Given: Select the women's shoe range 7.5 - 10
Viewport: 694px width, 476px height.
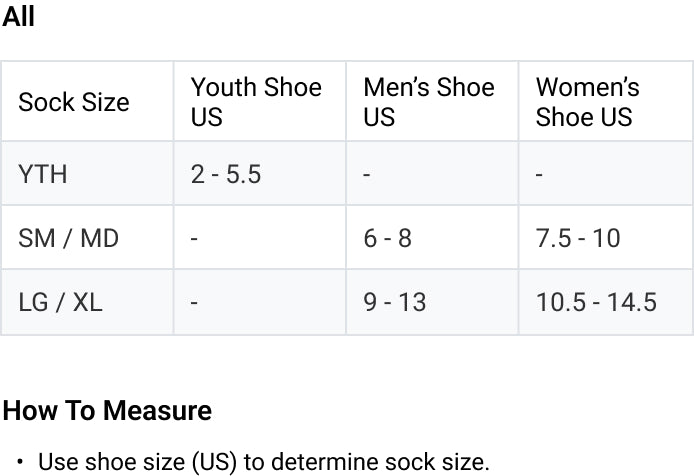Looking at the screenshot, I should click(578, 238).
